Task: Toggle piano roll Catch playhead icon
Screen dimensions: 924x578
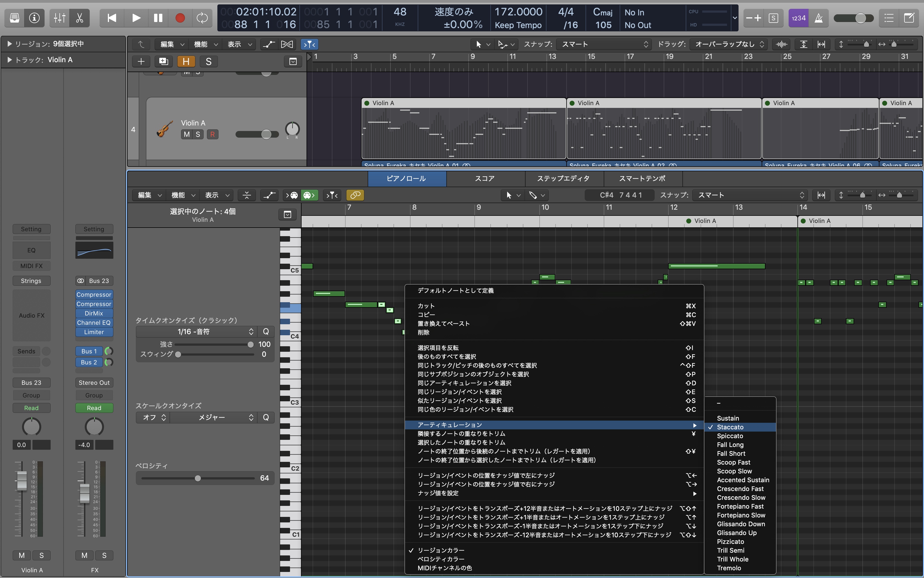Action: click(332, 195)
